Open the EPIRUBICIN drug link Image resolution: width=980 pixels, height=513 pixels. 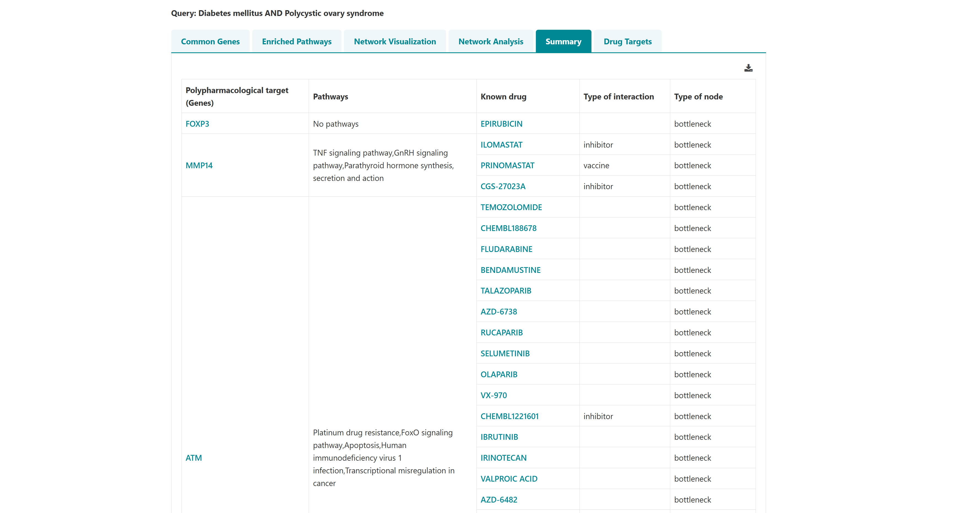tap(501, 124)
